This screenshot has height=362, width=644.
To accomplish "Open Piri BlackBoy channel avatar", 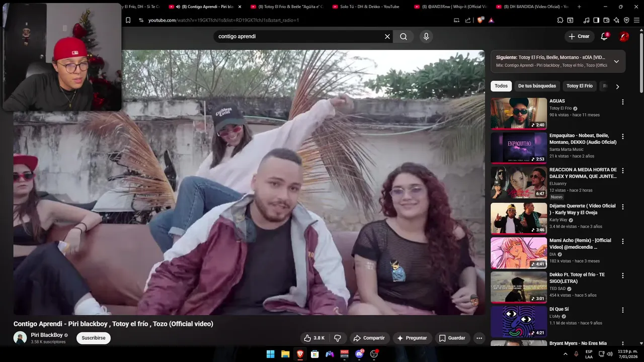I will pos(20,338).
